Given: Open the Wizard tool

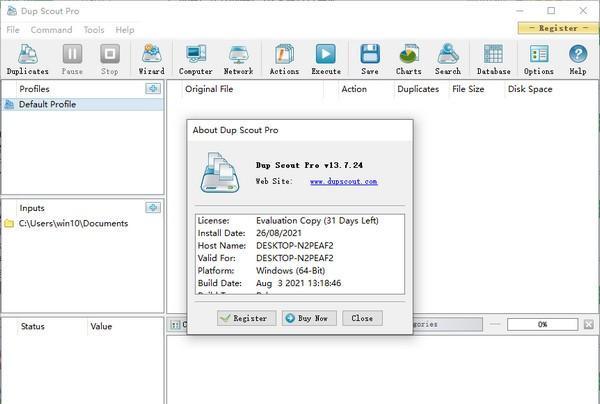Looking at the screenshot, I should click(152, 59).
